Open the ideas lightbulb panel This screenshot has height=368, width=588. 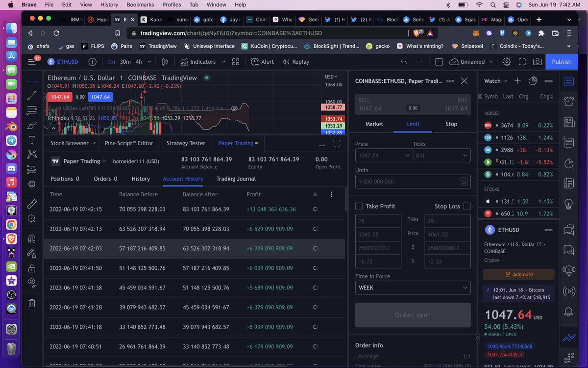569,204
